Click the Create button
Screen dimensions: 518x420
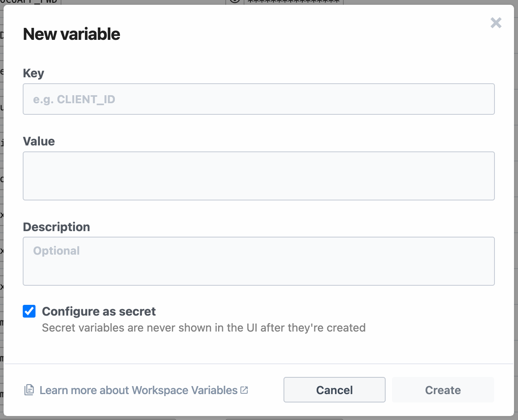pyautogui.click(x=443, y=390)
